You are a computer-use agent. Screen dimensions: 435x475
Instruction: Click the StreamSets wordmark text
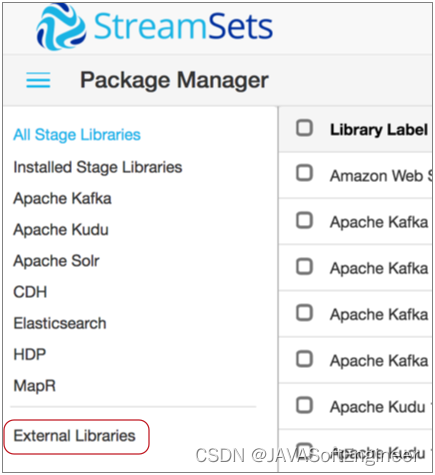coord(183,26)
